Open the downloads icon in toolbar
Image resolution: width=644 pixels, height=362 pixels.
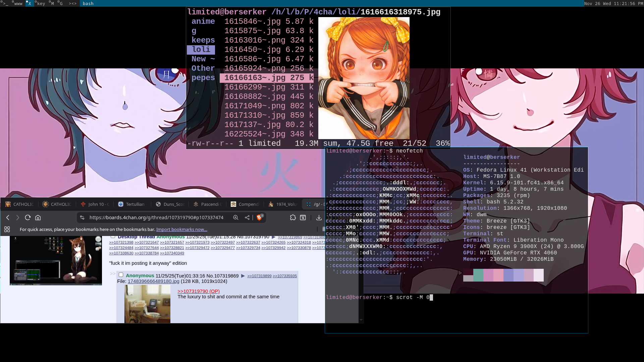[x=319, y=218]
